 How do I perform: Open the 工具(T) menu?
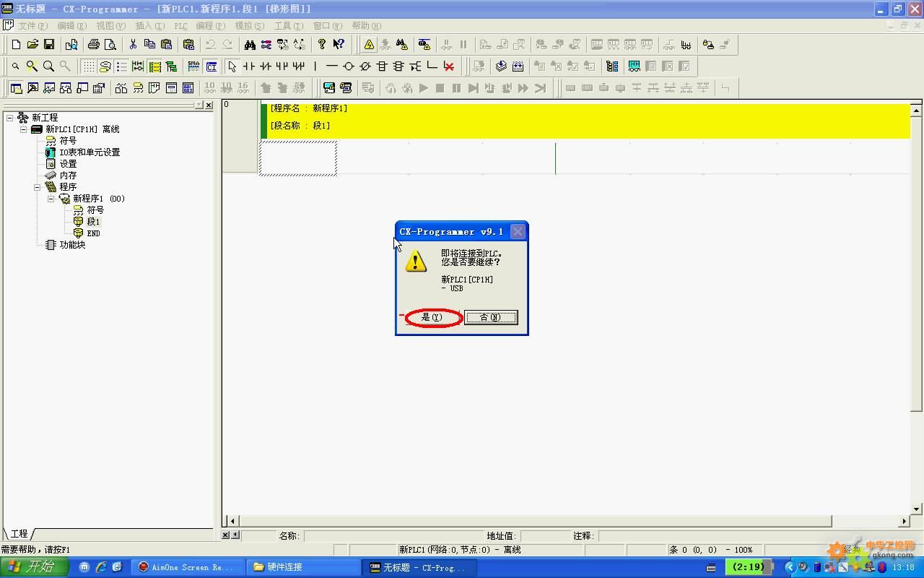288,25
